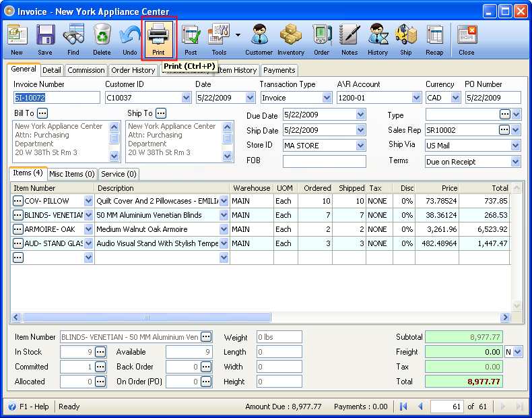Open the Sales Rep ellipsis button
The height and width of the screenshot is (418, 532).
click(x=504, y=129)
